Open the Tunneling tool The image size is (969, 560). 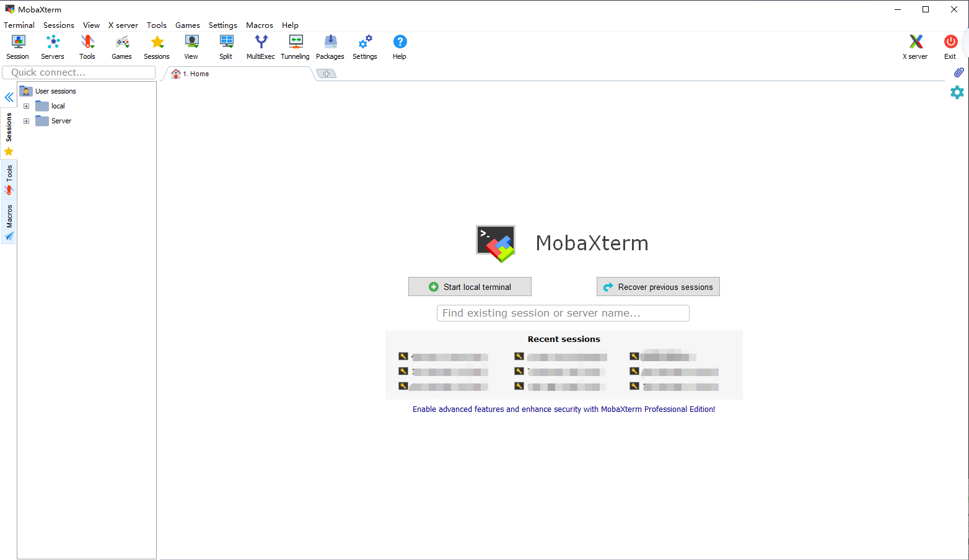[295, 47]
